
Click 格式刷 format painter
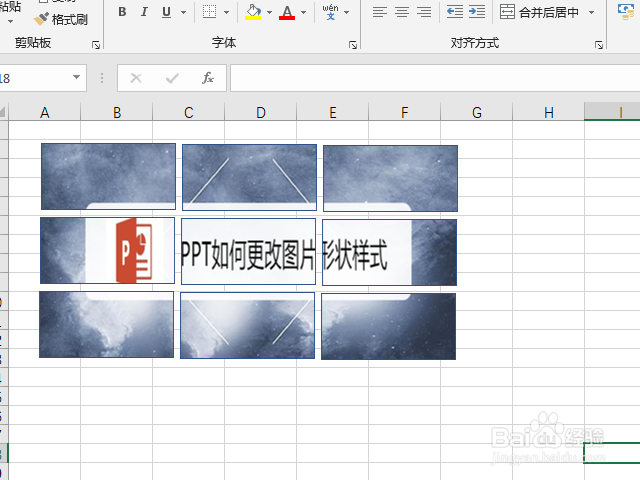click(x=61, y=19)
